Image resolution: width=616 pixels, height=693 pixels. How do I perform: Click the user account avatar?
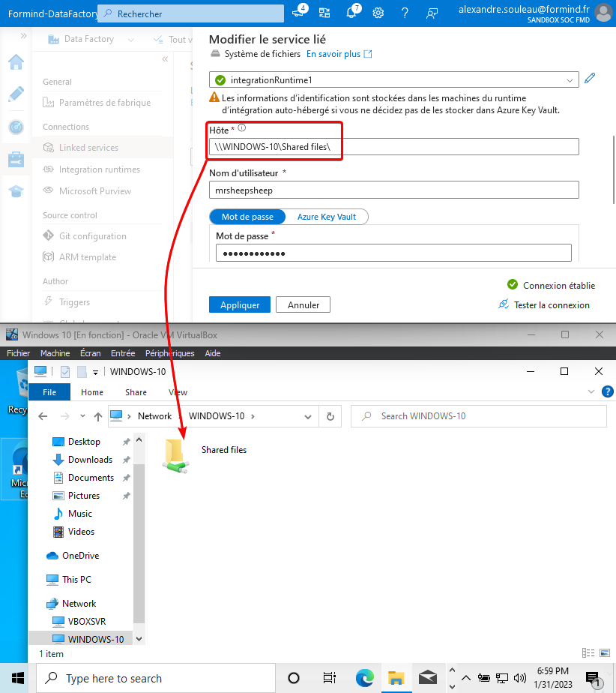604,13
